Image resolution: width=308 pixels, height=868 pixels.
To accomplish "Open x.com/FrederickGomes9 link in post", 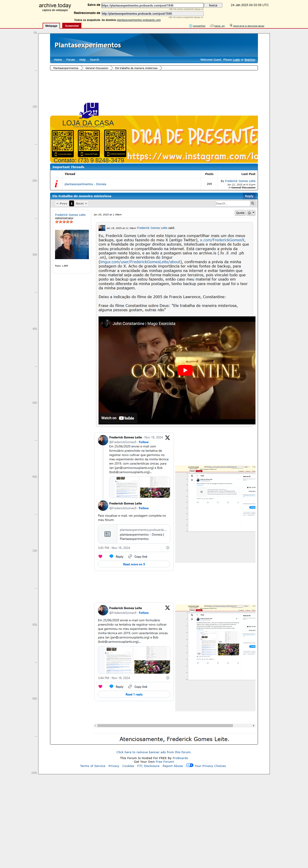I will coord(222,240).
